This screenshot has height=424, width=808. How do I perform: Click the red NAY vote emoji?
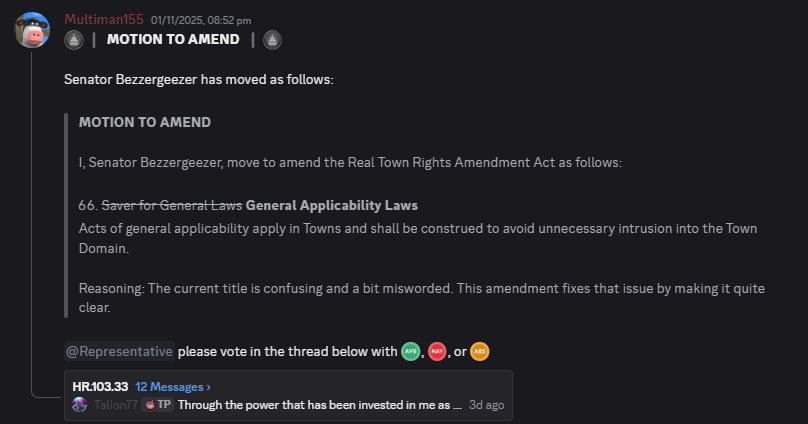tap(437, 352)
